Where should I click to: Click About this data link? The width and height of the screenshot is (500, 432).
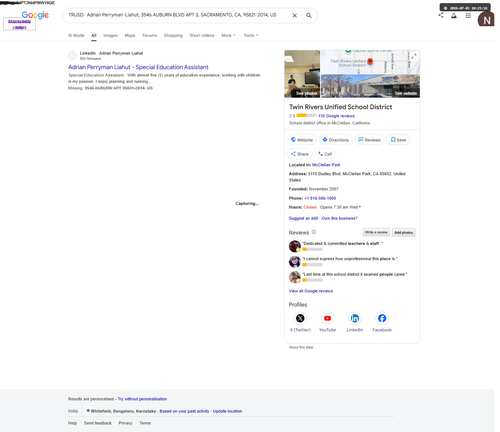[301, 347]
